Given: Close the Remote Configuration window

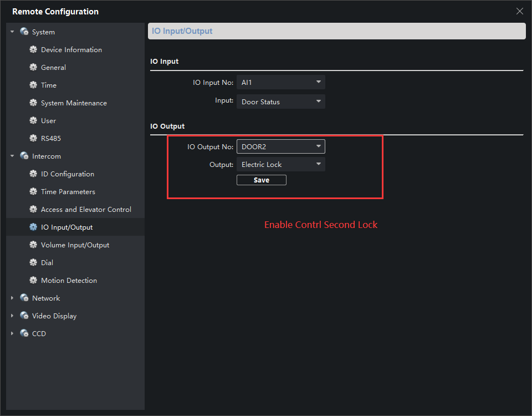Looking at the screenshot, I should point(519,11).
